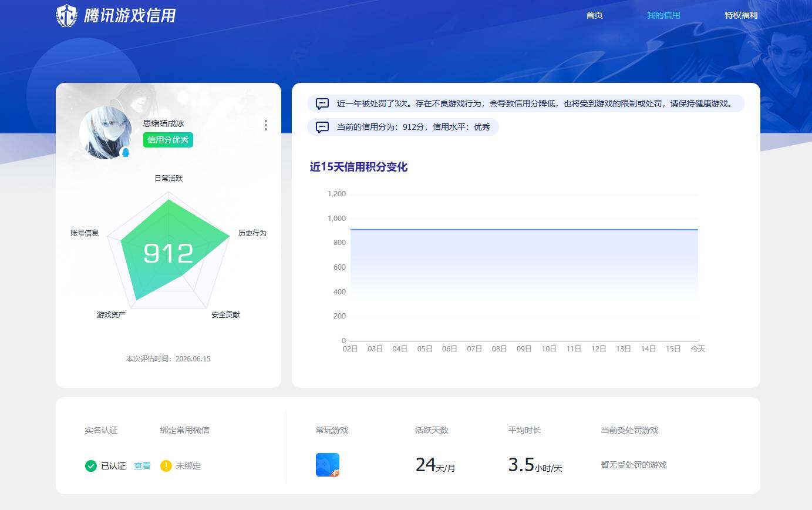812x510 pixels.
Task: Click the 当前受处罚游戏 label
Action: pos(629,430)
